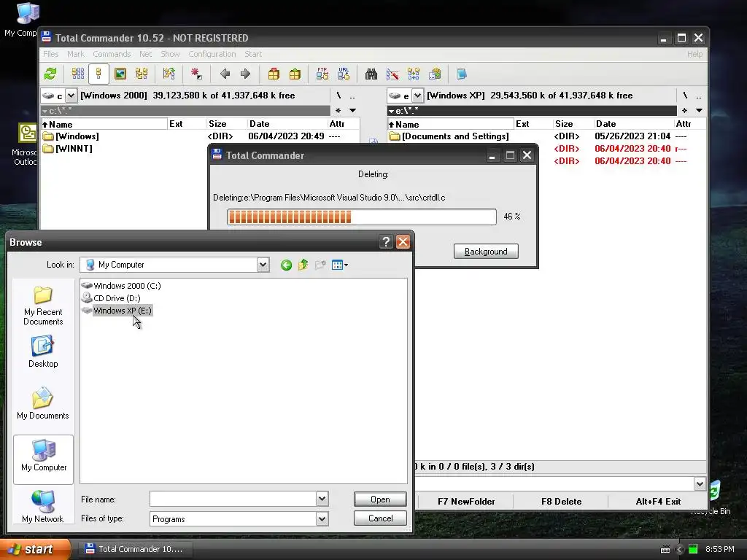The height and width of the screenshot is (560, 747).
Task: Open right panel directory history arrow
Action: (699, 111)
